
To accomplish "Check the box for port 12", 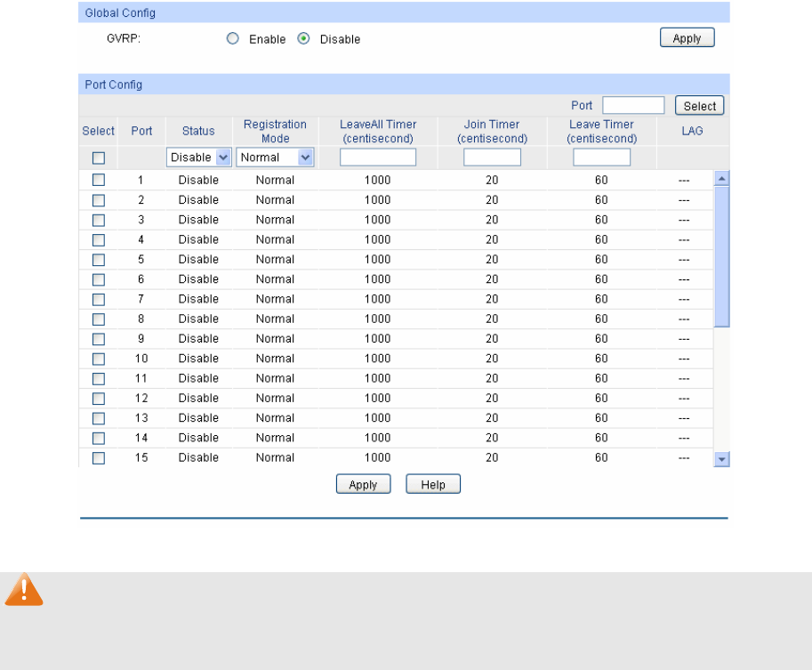I will (99, 399).
